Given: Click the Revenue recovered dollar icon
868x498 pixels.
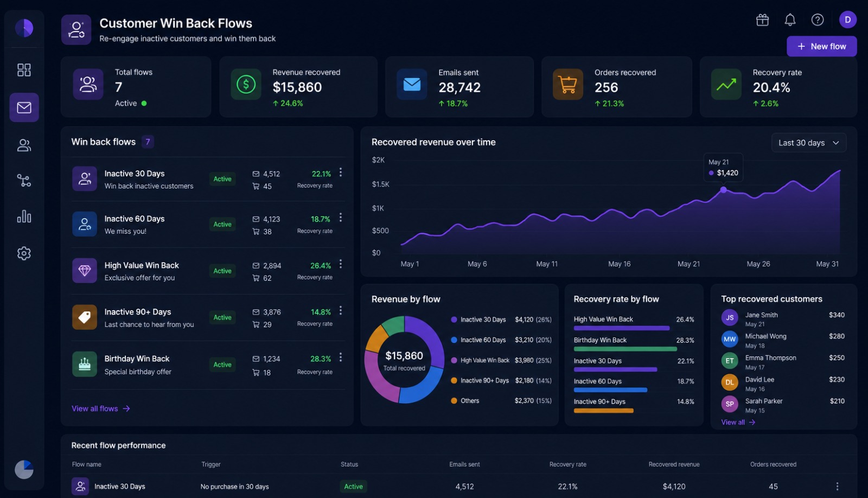Looking at the screenshot, I should coord(246,84).
